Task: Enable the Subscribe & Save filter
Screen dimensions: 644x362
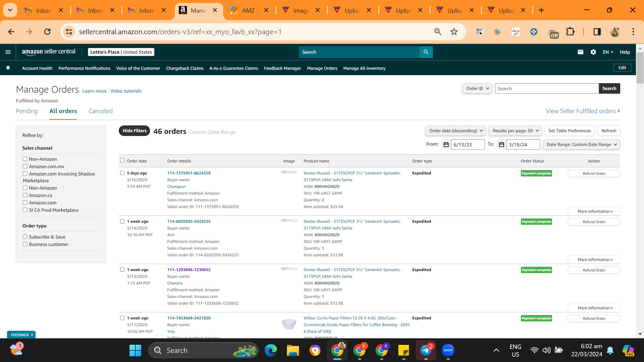Action: [x=25, y=237]
